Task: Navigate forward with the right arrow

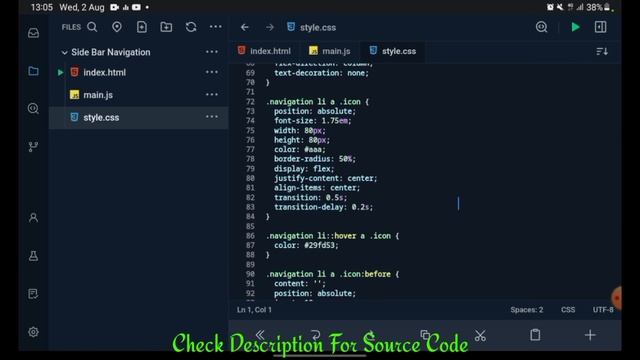Action: tap(269, 27)
